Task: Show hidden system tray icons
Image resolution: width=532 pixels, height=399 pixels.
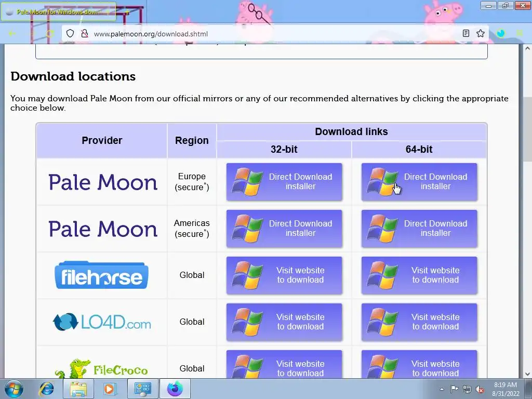Action: click(442, 389)
